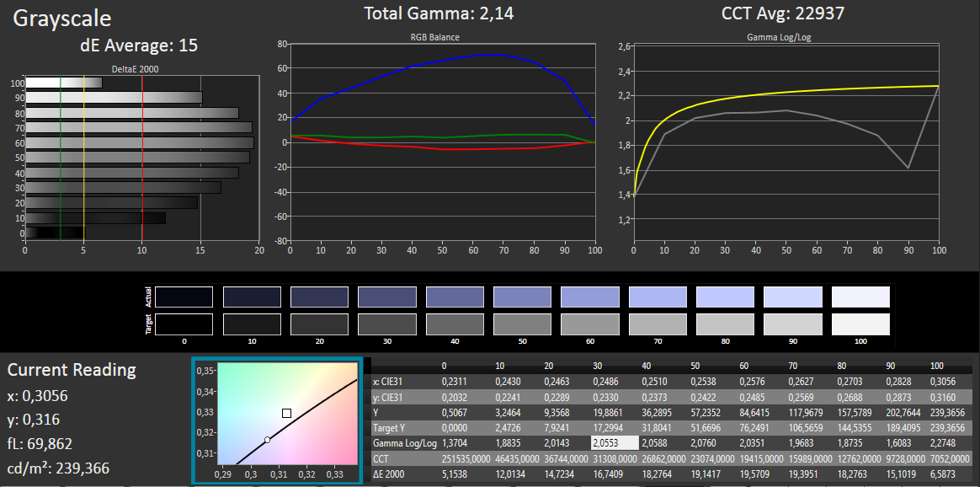This screenshot has width=980, height=487.
Task: Click the highlighted Gamma cell 2,0553
Action: pos(615,442)
